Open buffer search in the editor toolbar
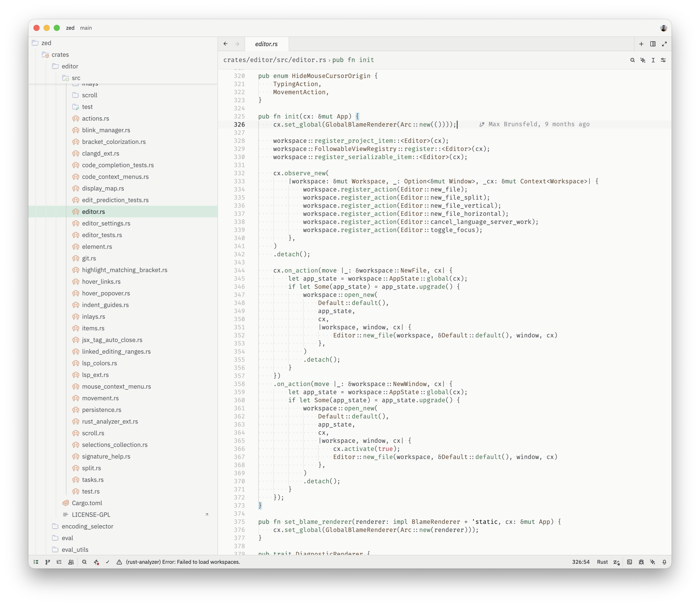This screenshot has width=700, height=606. 632,60
